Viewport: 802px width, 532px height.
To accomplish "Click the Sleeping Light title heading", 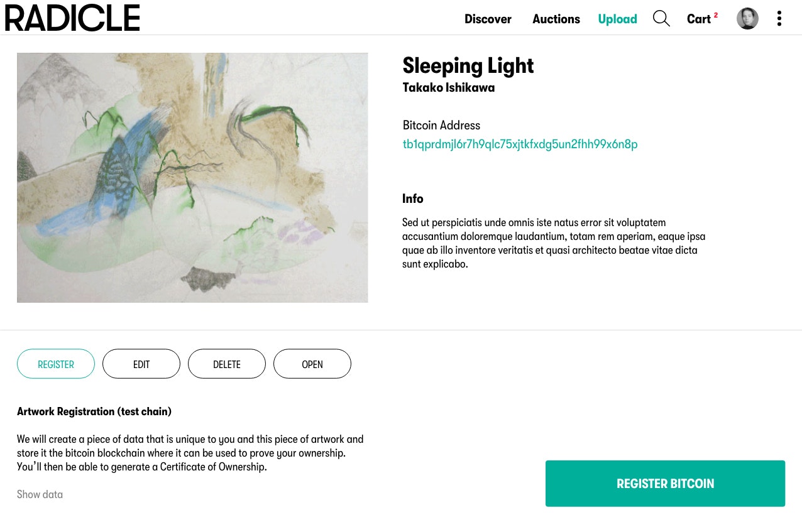I will [x=468, y=65].
